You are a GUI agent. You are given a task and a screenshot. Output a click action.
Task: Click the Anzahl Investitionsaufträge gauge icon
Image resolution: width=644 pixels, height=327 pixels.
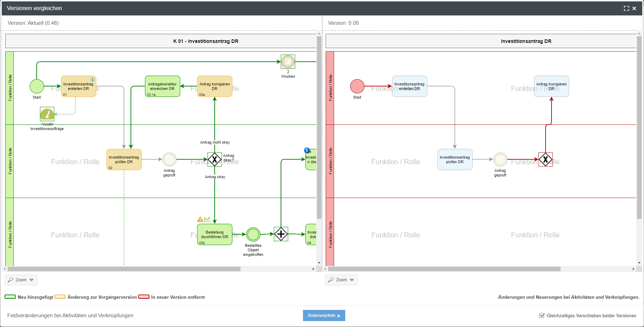tap(47, 114)
